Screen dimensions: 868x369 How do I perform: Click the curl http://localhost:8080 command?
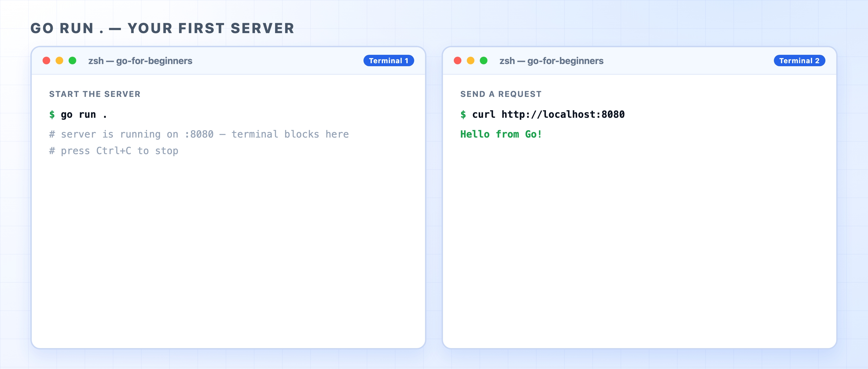pos(542,114)
